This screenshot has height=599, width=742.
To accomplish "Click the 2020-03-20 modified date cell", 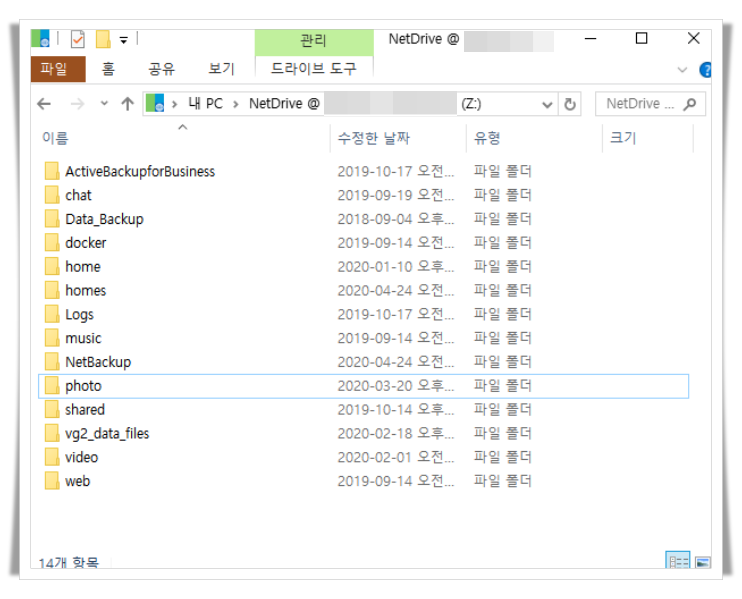I will tap(396, 386).
